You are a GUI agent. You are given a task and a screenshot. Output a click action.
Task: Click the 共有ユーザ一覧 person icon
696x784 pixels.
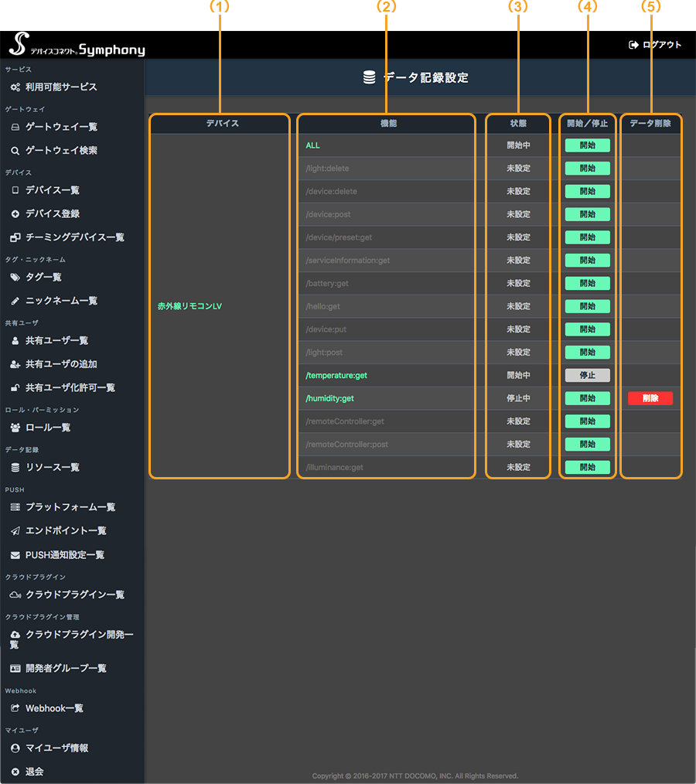click(x=15, y=340)
